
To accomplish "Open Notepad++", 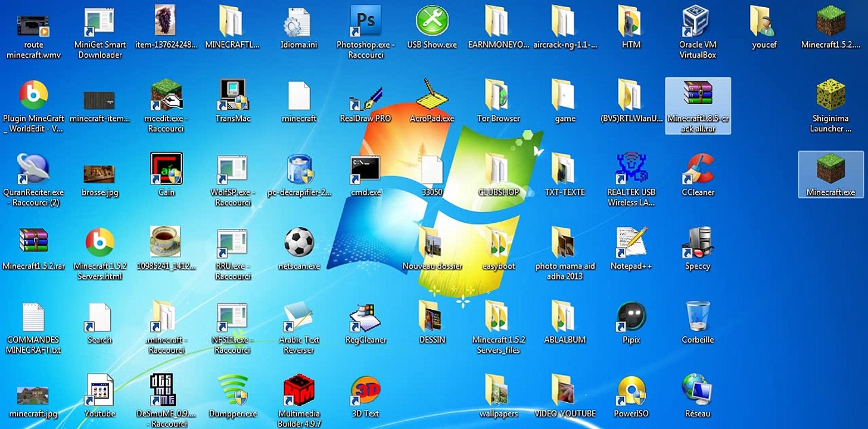I will point(631,243).
